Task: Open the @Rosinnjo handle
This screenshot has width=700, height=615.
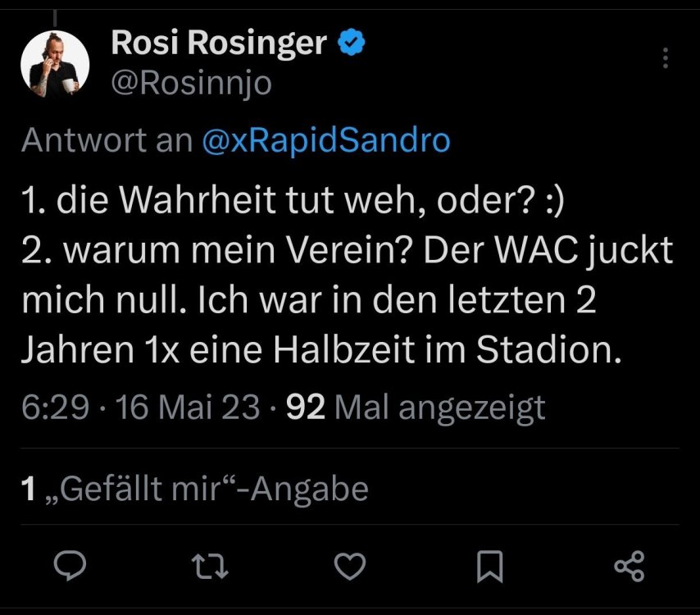Action: tap(190, 83)
